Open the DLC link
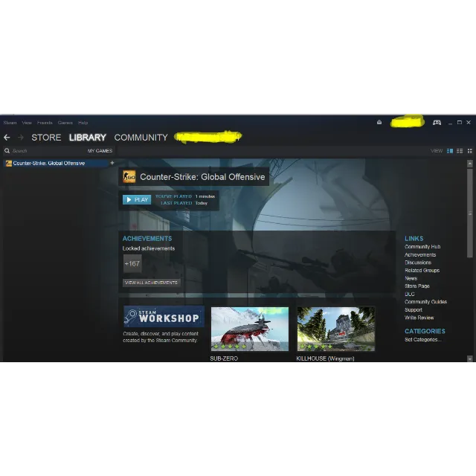 [410, 295]
